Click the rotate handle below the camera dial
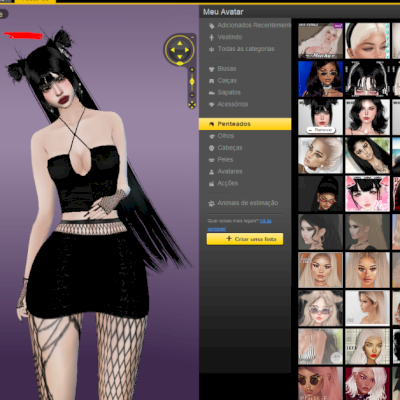Screen dimensions: 400x400 [x=180, y=63]
